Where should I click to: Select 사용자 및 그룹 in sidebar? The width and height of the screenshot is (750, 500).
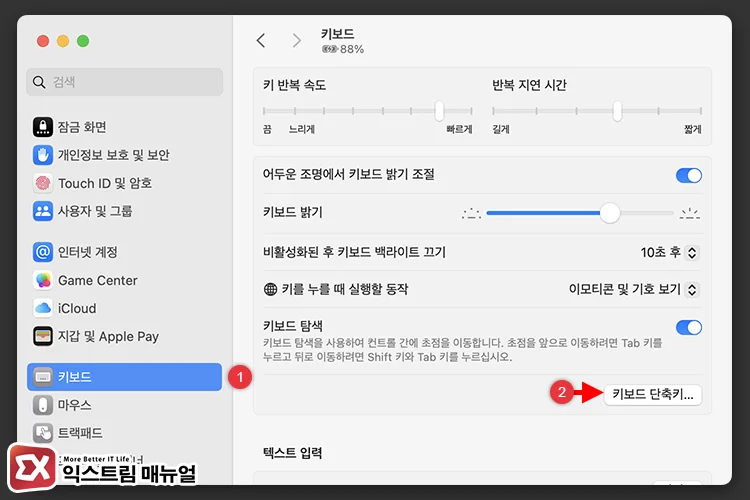(124, 211)
